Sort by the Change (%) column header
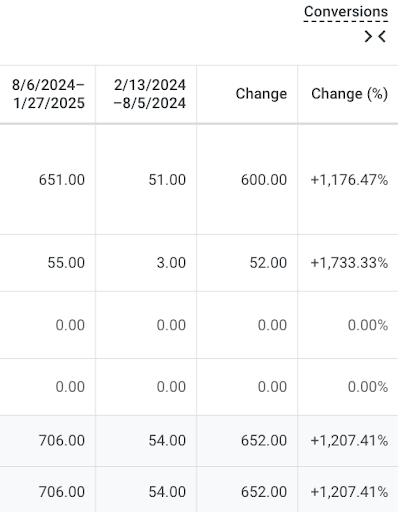The height and width of the screenshot is (512, 398). [x=350, y=94]
